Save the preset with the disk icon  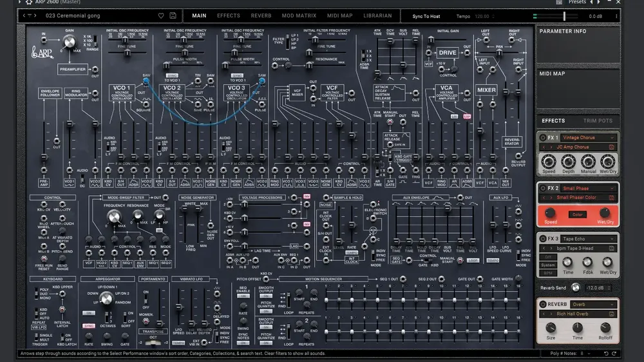tap(173, 15)
